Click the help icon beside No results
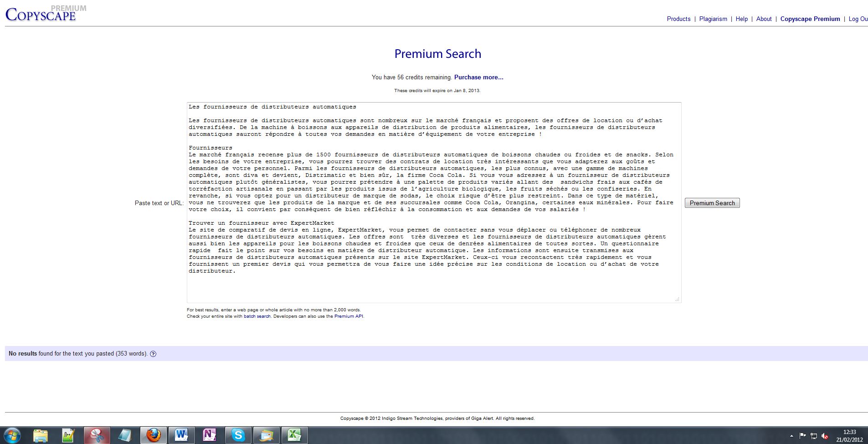The image size is (868, 444). point(153,354)
